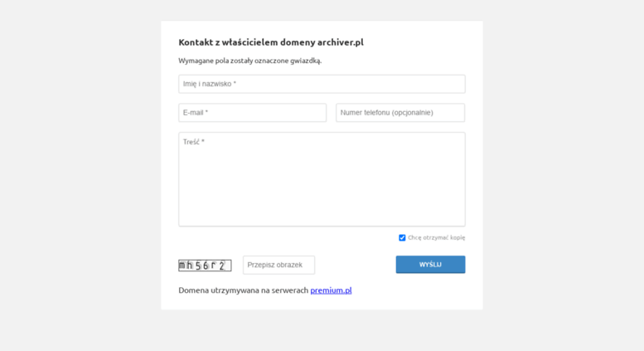Click the word gwiazdką in the required-fields note

tap(306, 61)
